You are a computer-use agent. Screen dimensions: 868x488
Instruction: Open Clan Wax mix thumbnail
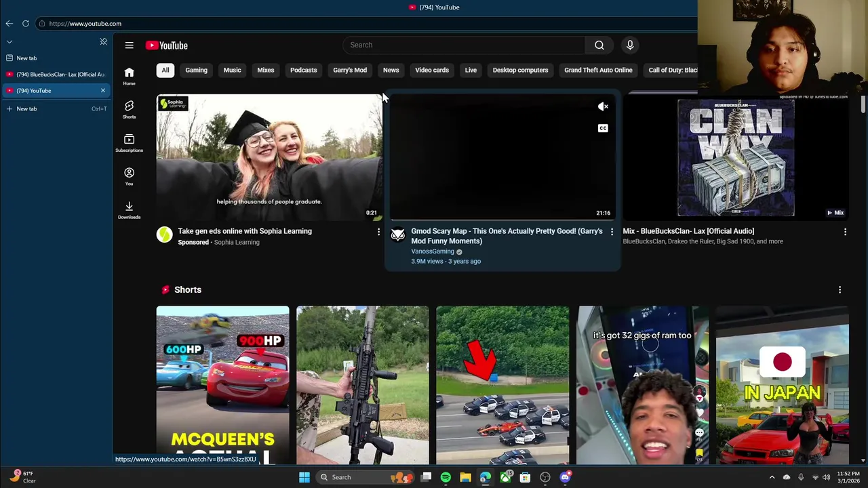[736, 157]
